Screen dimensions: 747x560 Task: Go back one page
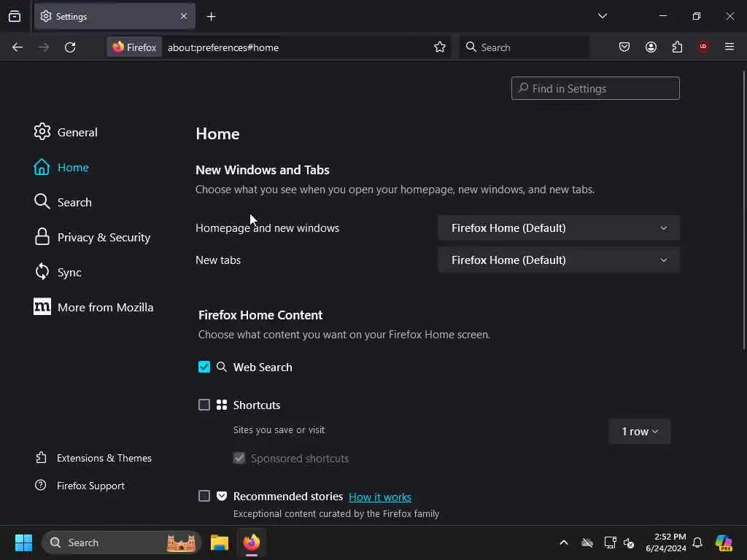point(18,47)
